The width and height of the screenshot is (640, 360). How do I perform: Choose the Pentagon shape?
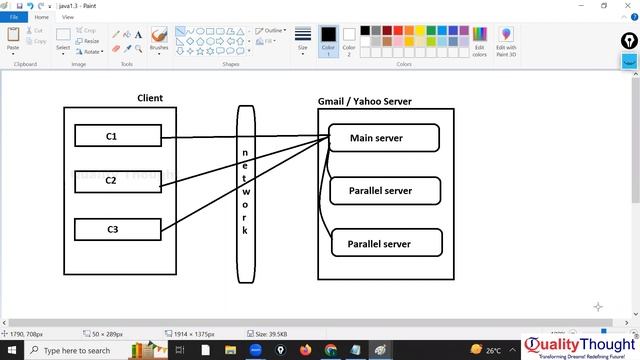point(200,41)
